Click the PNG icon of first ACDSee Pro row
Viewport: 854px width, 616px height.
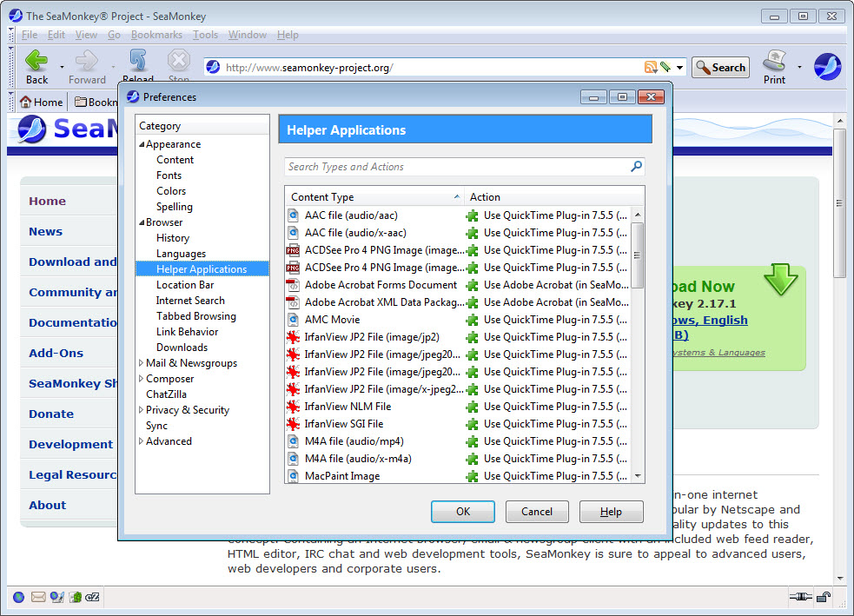click(293, 250)
